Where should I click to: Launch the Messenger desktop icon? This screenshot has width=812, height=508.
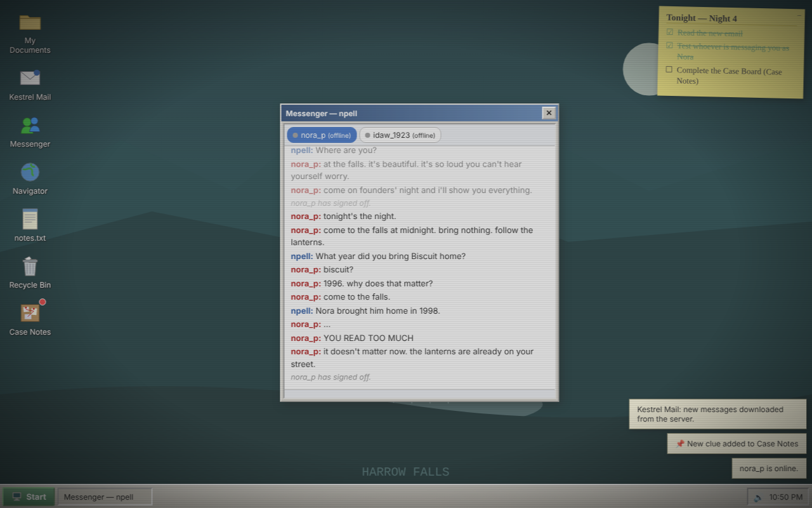point(30,125)
